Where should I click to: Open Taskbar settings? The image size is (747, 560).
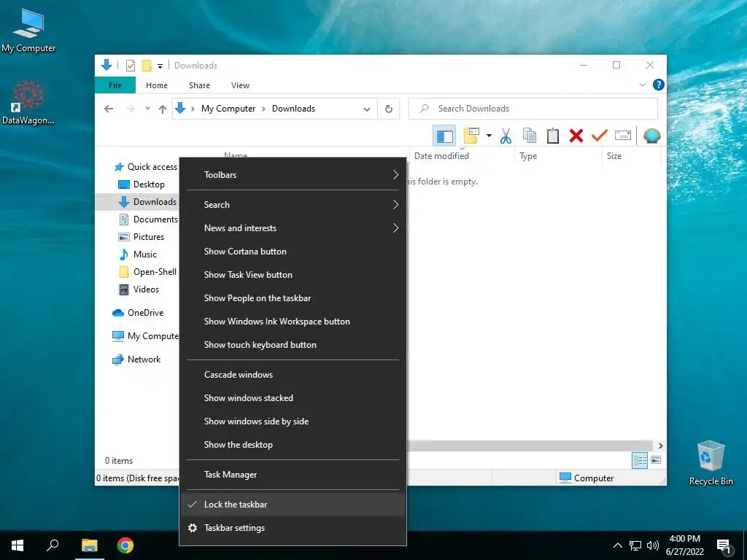coord(293,528)
